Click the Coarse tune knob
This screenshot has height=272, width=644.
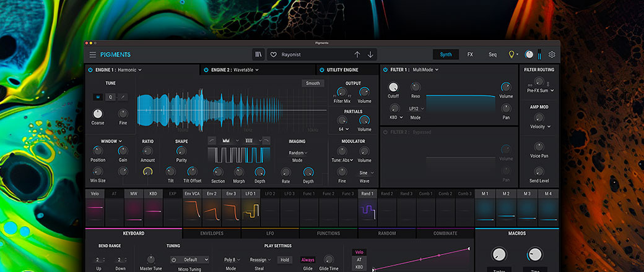coord(98,114)
